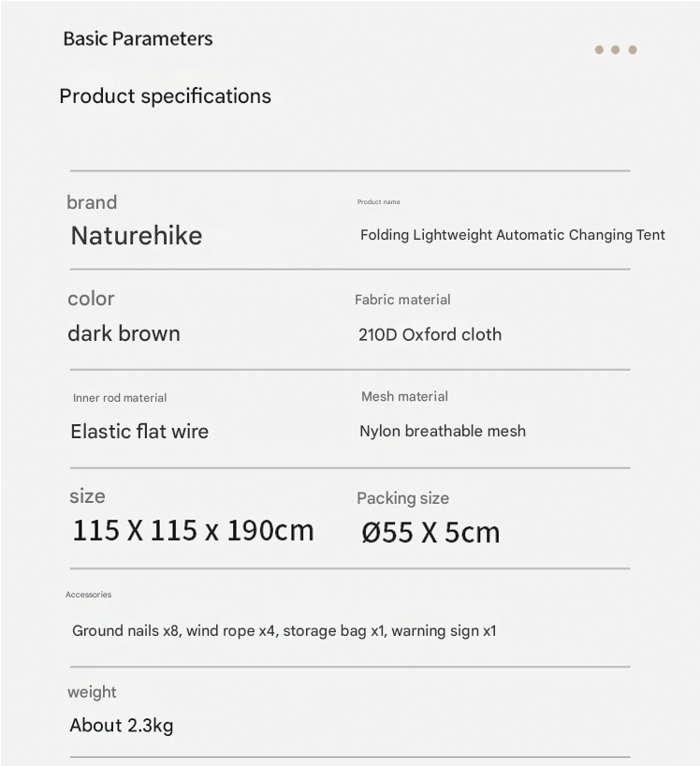Select the Folding Lightweight Automatic Changing Tent text
Screen dimensions: 700x766
click(512, 235)
